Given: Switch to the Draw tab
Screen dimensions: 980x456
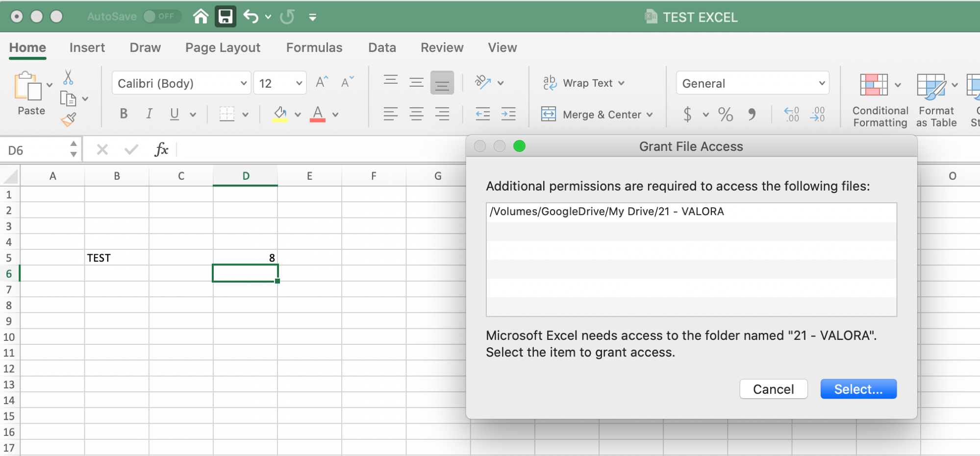Looking at the screenshot, I should (145, 48).
